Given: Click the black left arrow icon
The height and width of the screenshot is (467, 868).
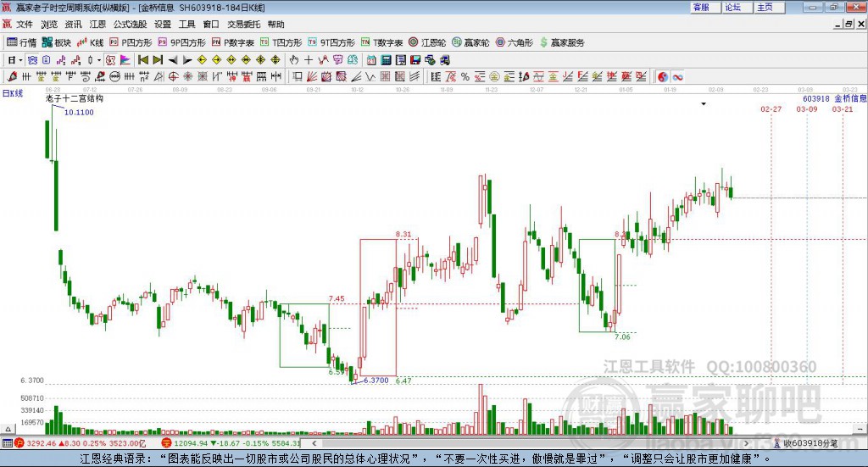Looking at the screenshot, I should coord(173,60).
